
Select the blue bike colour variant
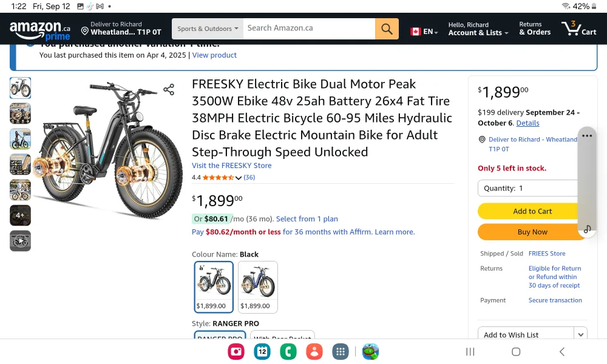click(257, 286)
